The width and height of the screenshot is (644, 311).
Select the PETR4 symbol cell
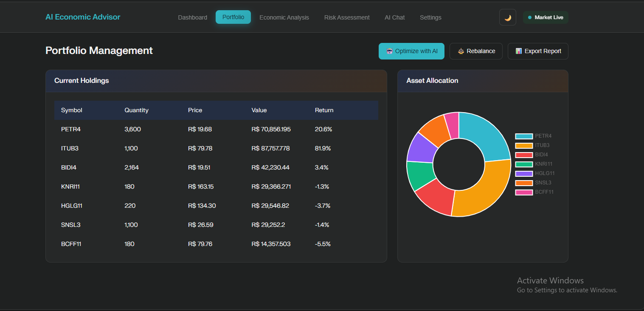(71, 130)
